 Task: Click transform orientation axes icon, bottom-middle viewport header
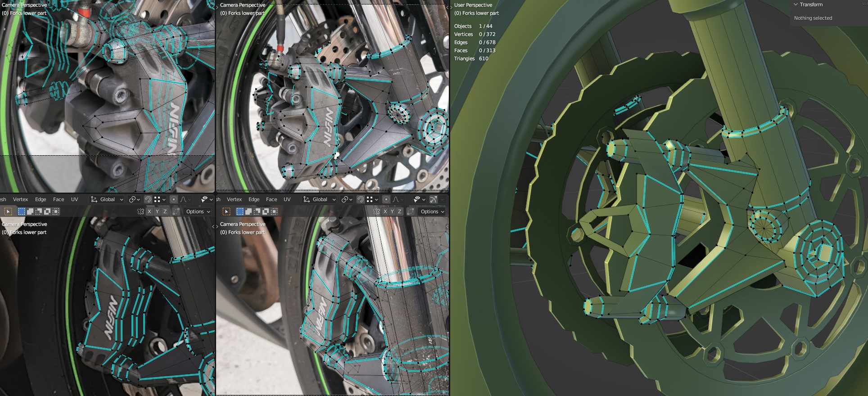pyautogui.click(x=307, y=199)
